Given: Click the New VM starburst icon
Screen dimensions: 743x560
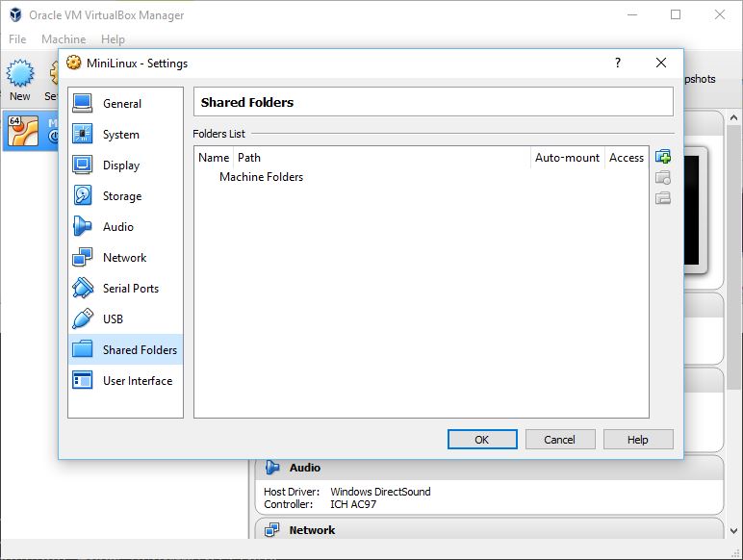Looking at the screenshot, I should [x=20, y=73].
